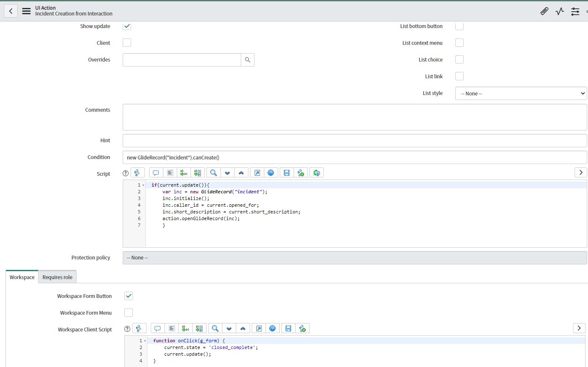Screen dimensions: 588x367
Task: Click Workspace Client Script help question icon
Action: [x=127, y=329]
